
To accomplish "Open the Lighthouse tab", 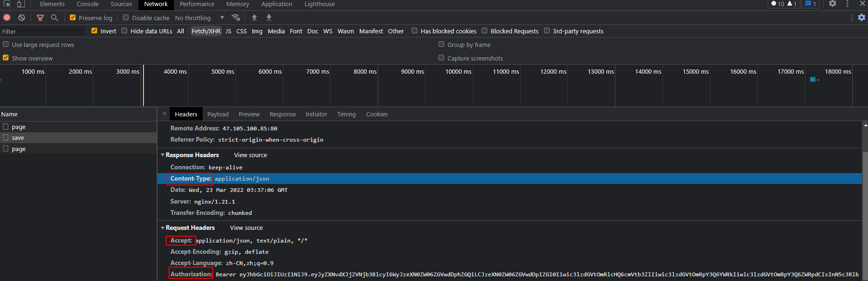I will pyautogui.click(x=320, y=4).
